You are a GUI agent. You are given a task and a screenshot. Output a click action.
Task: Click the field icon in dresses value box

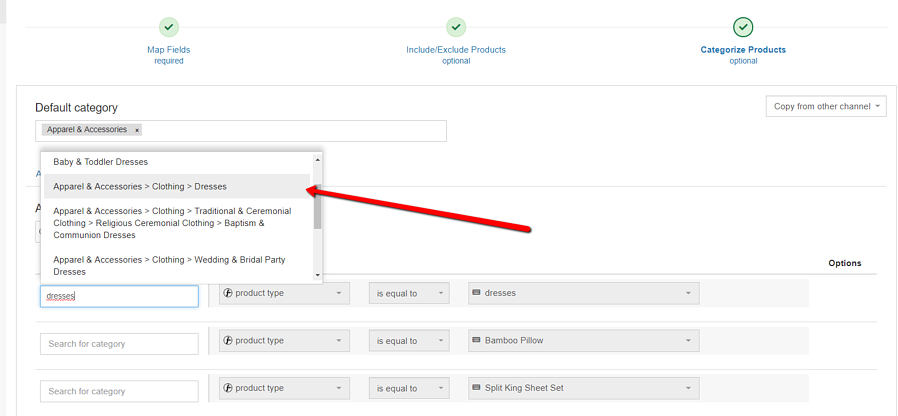pyautogui.click(x=476, y=293)
